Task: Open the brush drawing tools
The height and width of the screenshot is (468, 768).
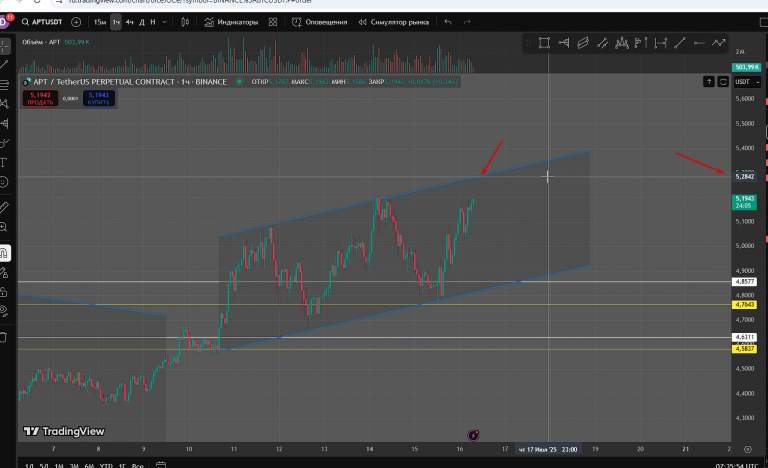Action: [4, 143]
